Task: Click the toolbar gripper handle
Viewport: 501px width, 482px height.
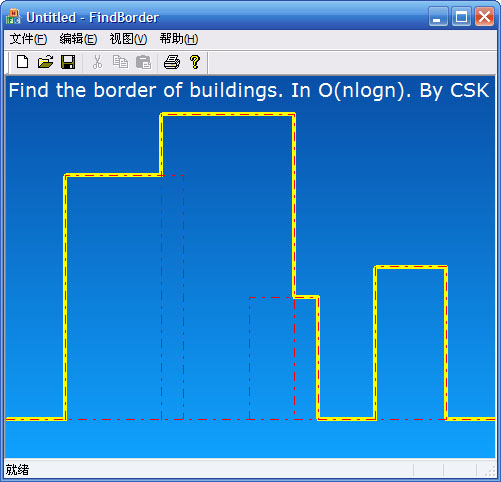Action: tap(8, 62)
